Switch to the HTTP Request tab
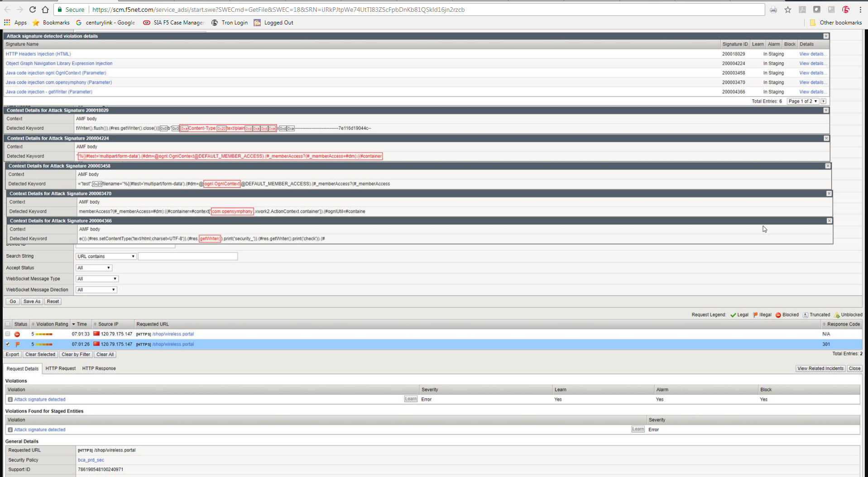Viewport: 868px width, 477px height. [60, 369]
